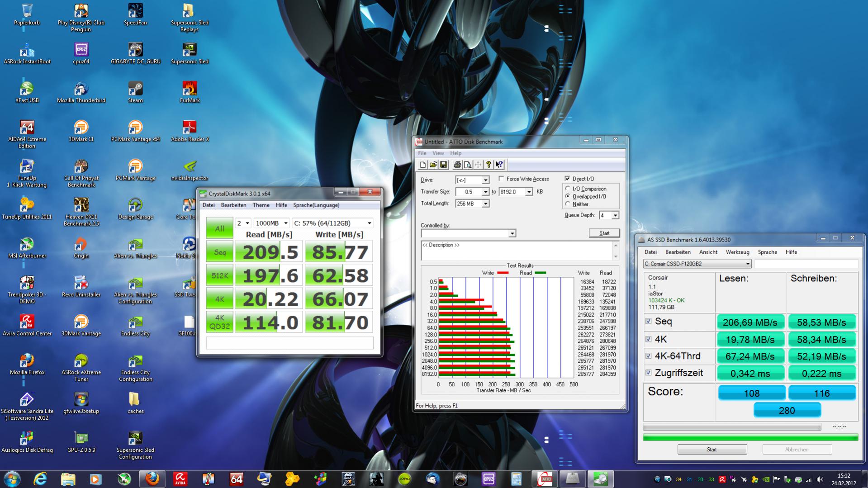Open Papierkorb recycle bin desktop icon
This screenshot has width=868, height=488.
pos(27,14)
